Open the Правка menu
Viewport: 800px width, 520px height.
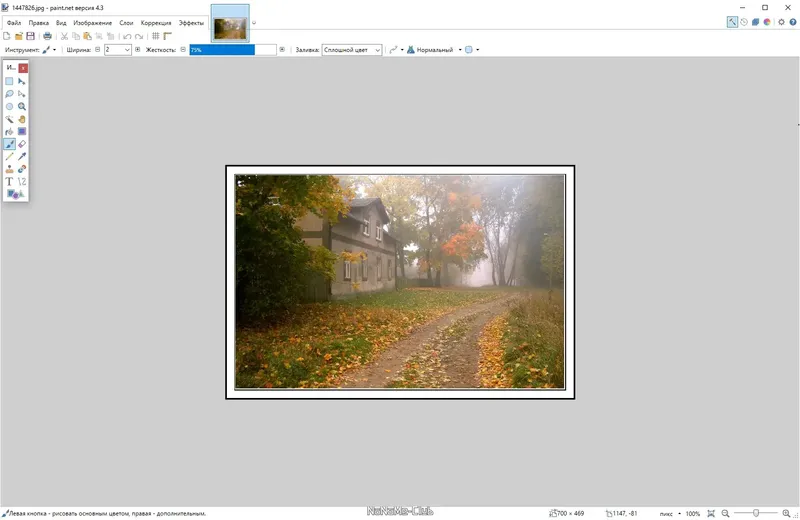[x=39, y=22]
